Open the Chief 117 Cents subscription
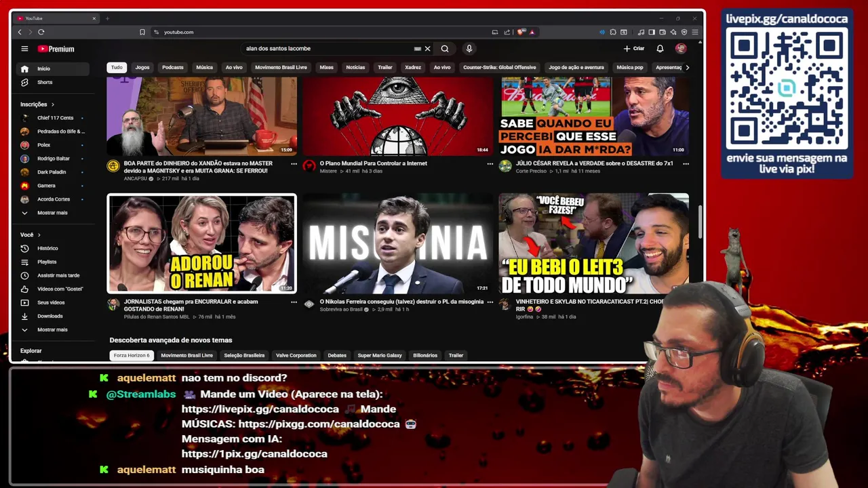This screenshot has height=488, width=868. [53, 118]
